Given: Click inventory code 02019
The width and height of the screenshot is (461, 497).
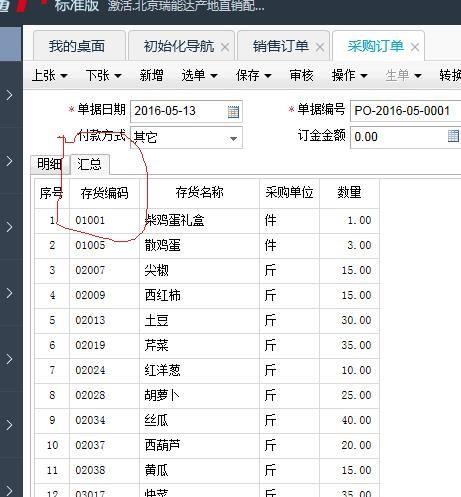Looking at the screenshot, I should [x=90, y=345].
